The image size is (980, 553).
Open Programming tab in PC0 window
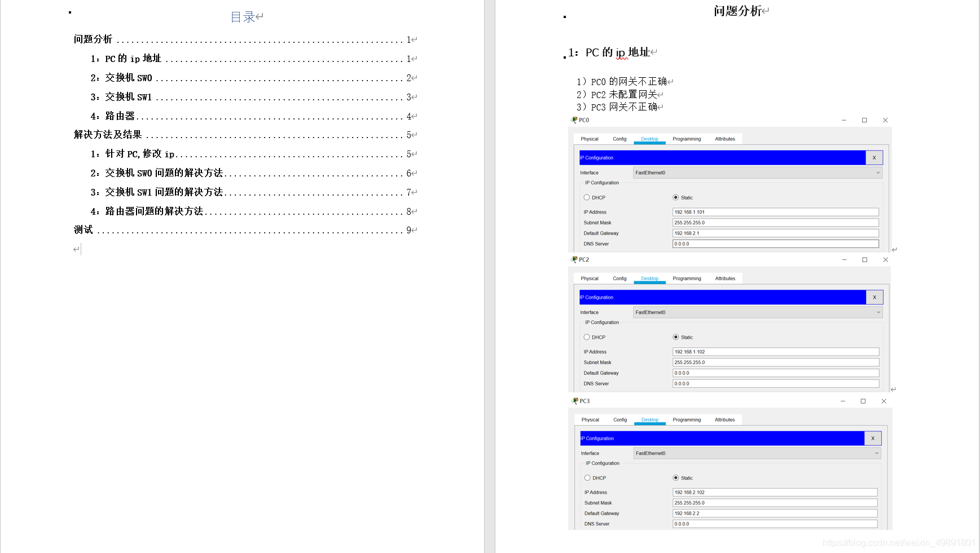[687, 139]
